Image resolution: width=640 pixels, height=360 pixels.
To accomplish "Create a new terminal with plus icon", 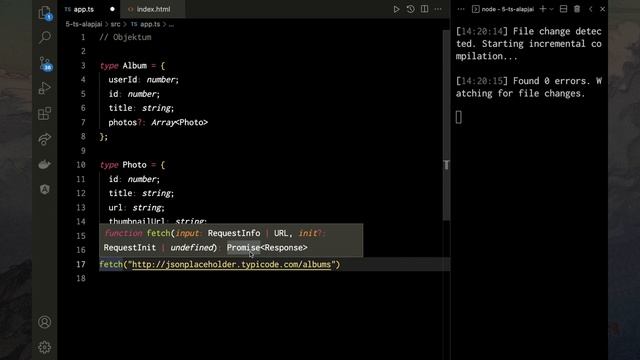I will (x=542, y=9).
